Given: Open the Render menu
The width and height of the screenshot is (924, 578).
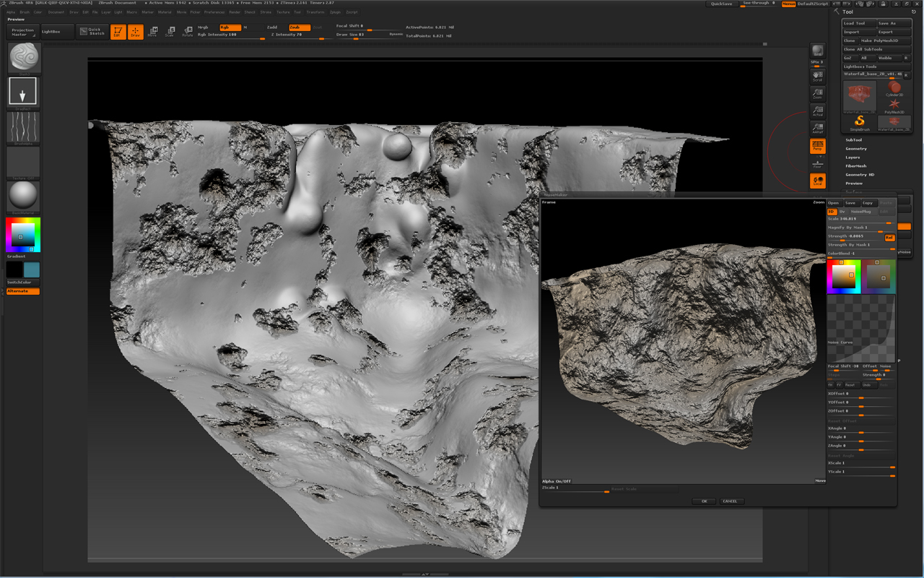Looking at the screenshot, I should tap(235, 12).
